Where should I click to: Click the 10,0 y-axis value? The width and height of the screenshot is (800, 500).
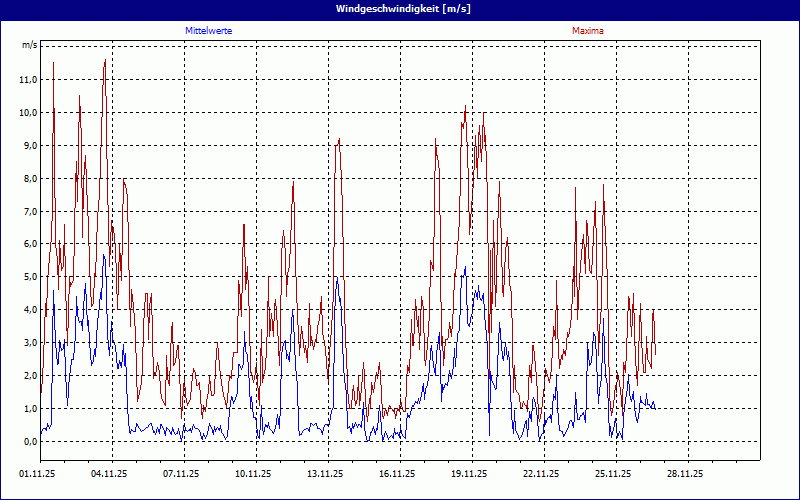tap(28, 112)
